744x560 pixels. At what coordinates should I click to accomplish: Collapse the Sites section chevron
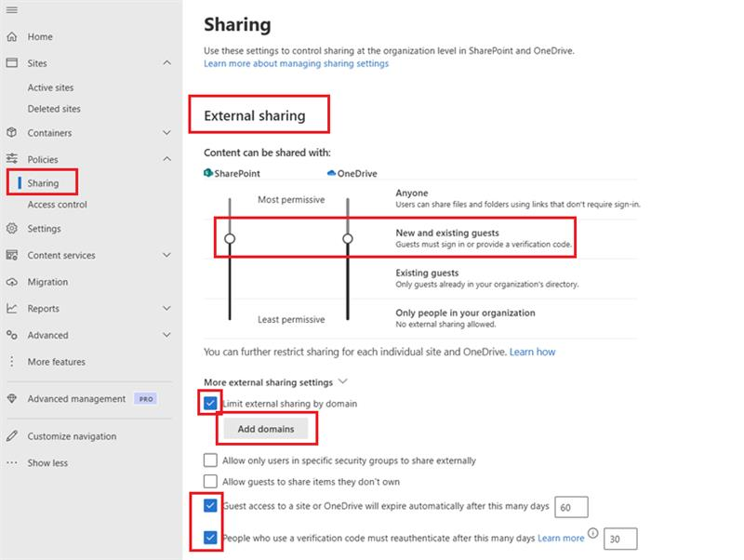167,62
